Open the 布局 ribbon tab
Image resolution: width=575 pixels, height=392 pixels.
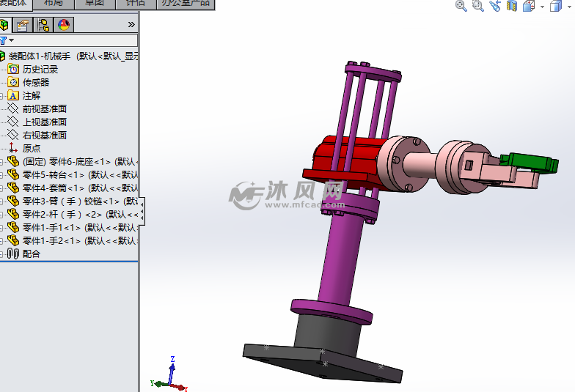coord(54,4)
